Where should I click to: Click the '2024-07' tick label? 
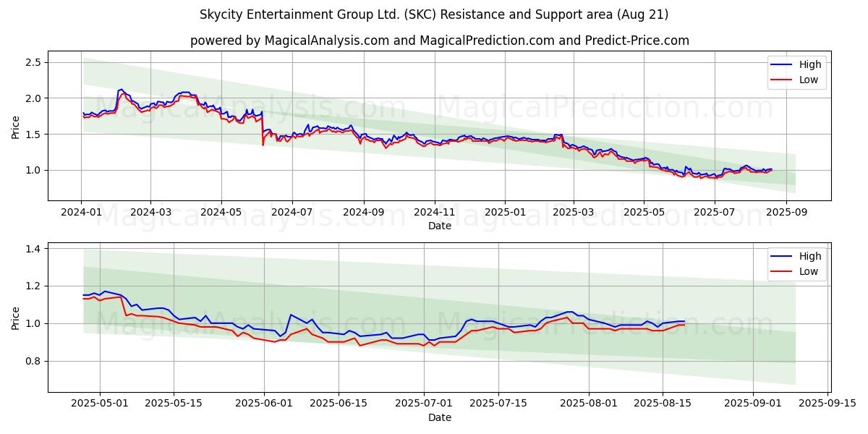click(292, 213)
